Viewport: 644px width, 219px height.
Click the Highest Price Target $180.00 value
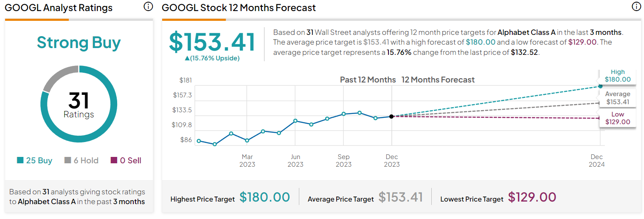tap(265, 197)
